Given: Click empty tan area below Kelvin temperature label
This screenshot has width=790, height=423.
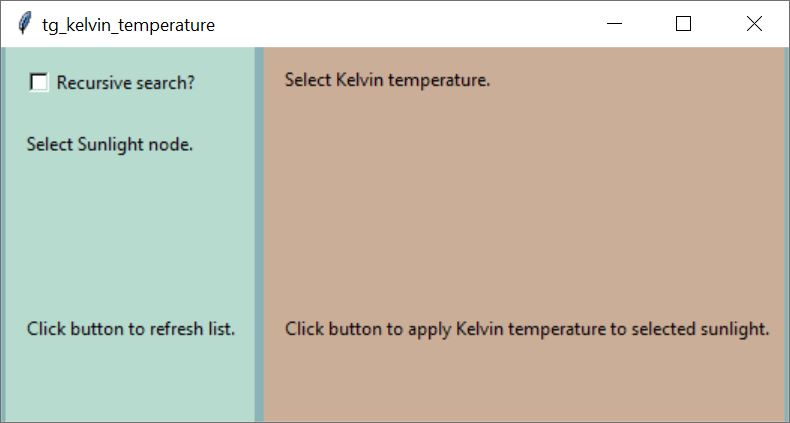Looking at the screenshot, I should click(x=526, y=201).
